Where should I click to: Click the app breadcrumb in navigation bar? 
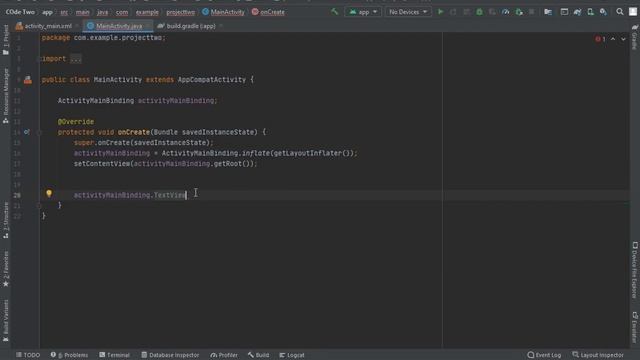47,12
